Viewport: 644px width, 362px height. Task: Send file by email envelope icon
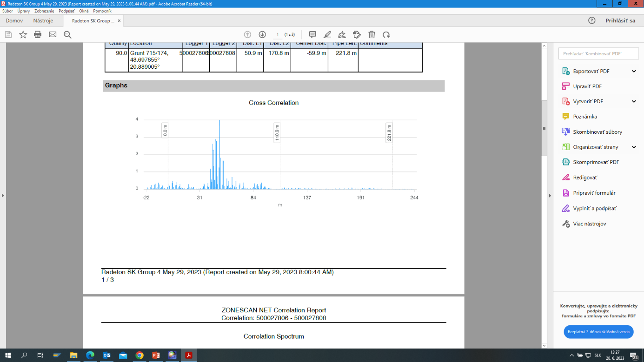pos(53,34)
